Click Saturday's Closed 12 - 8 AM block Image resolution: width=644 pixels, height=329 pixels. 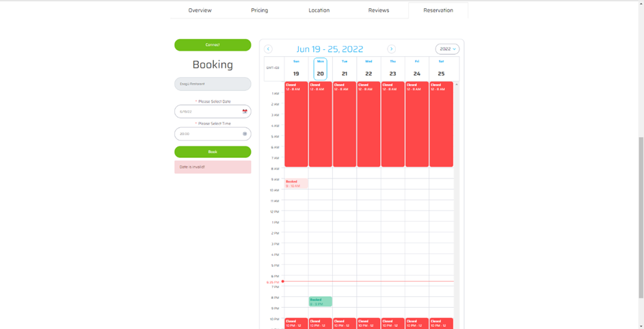(x=442, y=124)
